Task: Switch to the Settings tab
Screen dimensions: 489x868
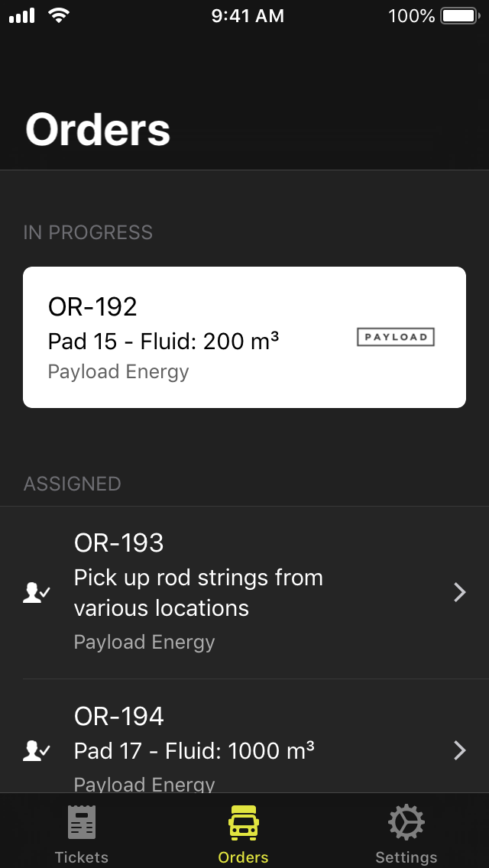Action: pyautogui.click(x=406, y=833)
